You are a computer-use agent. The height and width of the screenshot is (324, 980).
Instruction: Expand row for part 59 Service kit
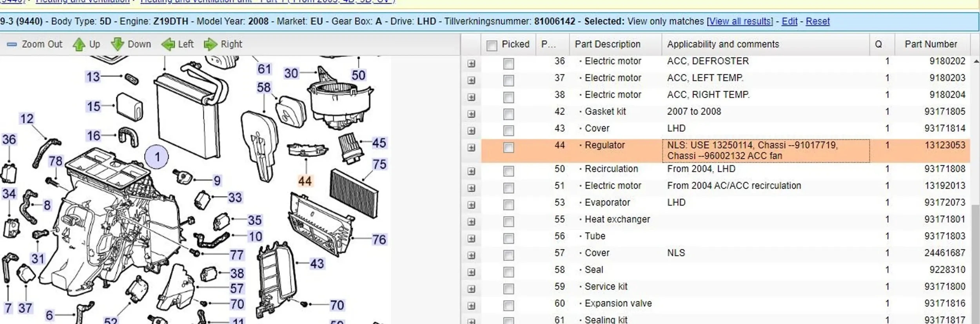[471, 289]
